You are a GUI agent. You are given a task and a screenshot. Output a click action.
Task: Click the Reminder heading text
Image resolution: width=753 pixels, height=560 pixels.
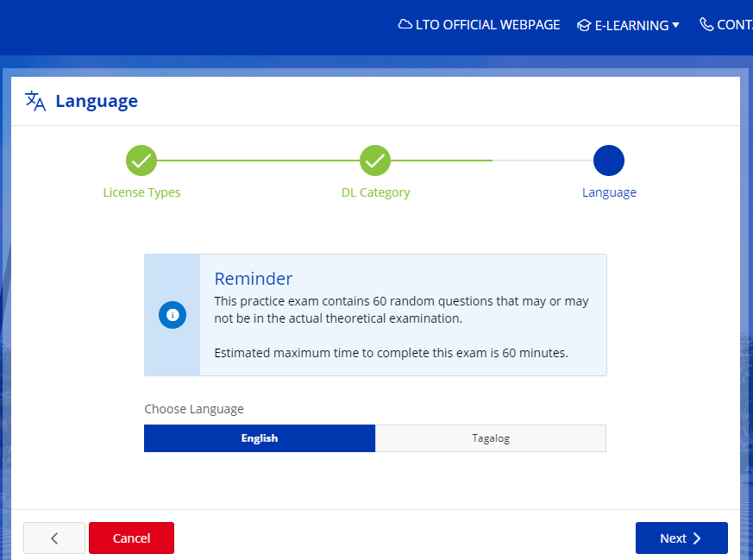pyautogui.click(x=254, y=279)
